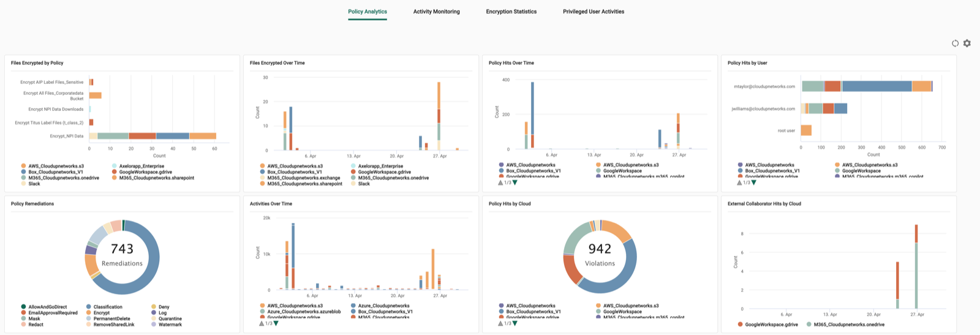Click the Encrypt All Files_Corporatedata Bucket bar

(96, 96)
